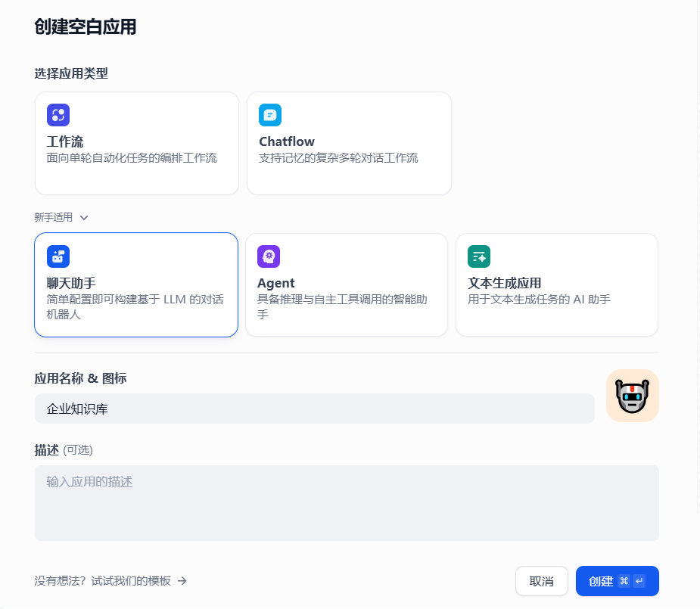The height and width of the screenshot is (609, 700).
Task: Click the 工作流 workflow icon
Action: coord(58,115)
